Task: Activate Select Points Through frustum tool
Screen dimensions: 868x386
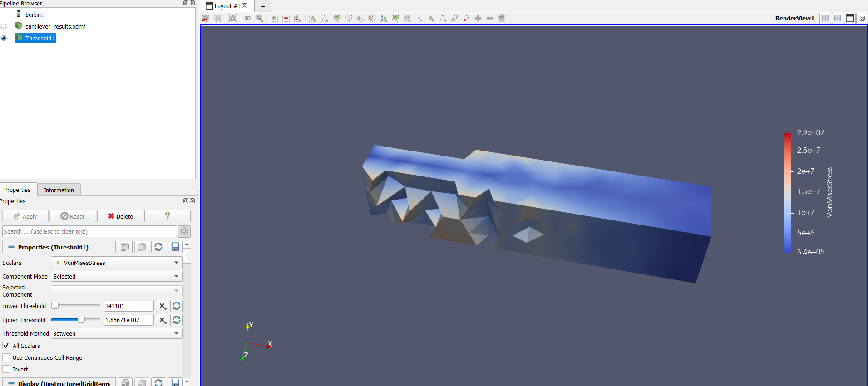Action: [348, 18]
